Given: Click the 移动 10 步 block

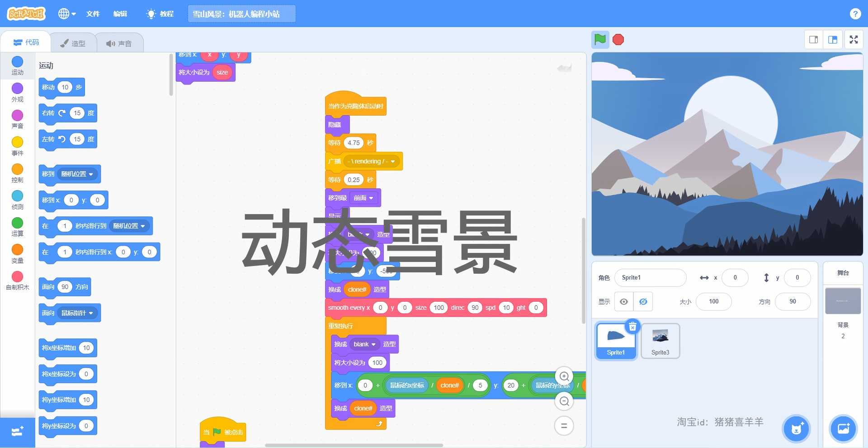Looking at the screenshot, I should [61, 88].
